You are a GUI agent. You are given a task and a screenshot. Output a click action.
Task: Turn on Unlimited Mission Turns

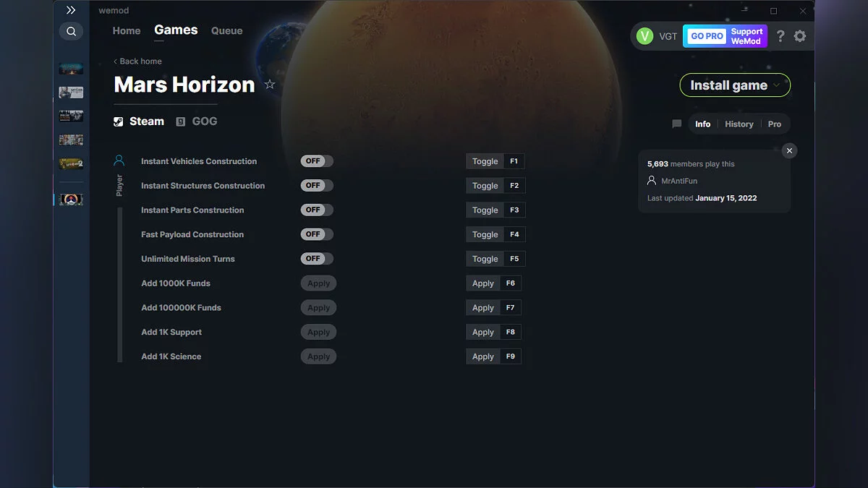point(316,258)
